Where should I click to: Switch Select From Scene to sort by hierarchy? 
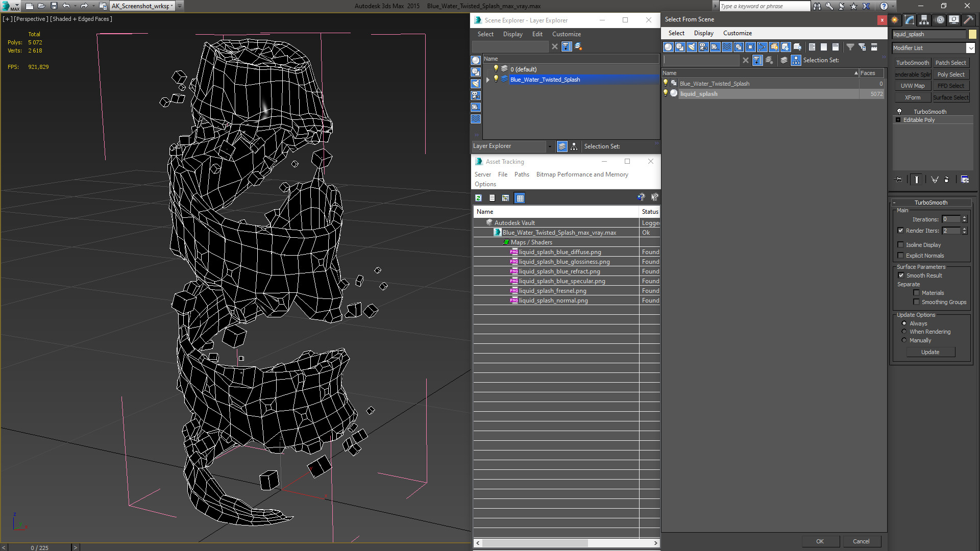tap(796, 60)
